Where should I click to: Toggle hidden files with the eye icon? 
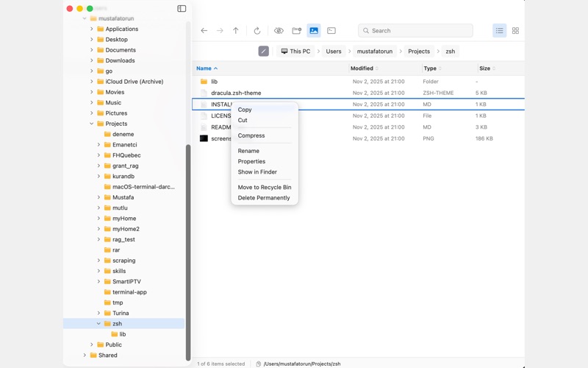(x=279, y=31)
